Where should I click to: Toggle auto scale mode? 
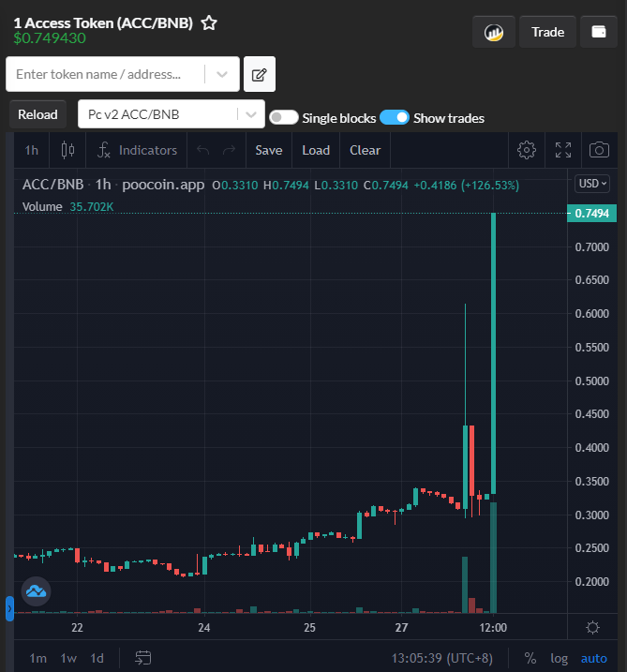click(593, 658)
